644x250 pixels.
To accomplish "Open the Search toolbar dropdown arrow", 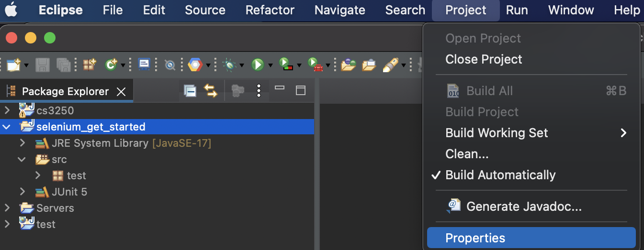I will click(404, 65).
